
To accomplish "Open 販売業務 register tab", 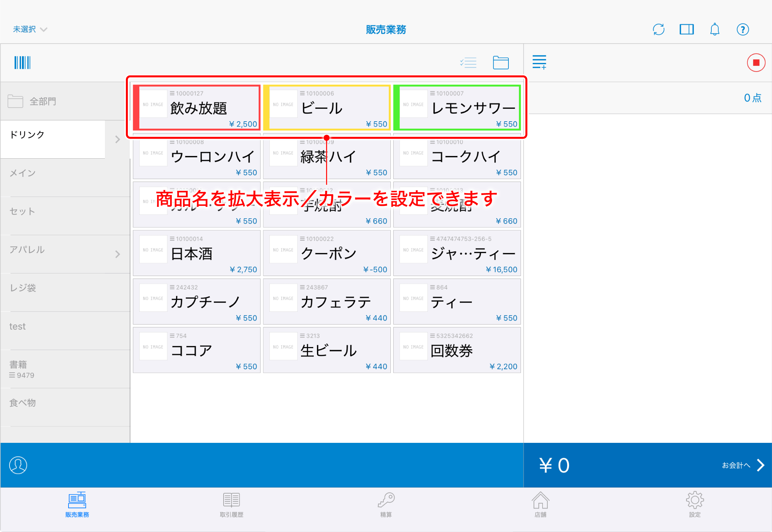I will click(77, 505).
